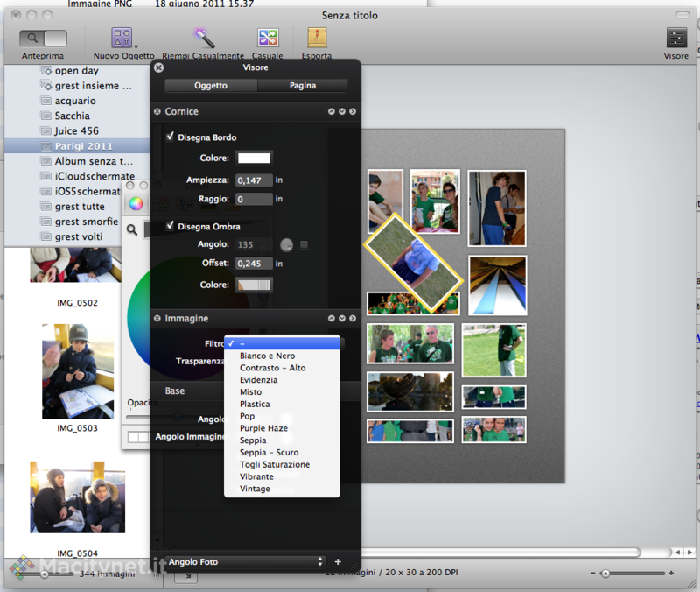Choose the Misto filter
Image resolution: width=700 pixels, height=592 pixels.
[x=282, y=391]
